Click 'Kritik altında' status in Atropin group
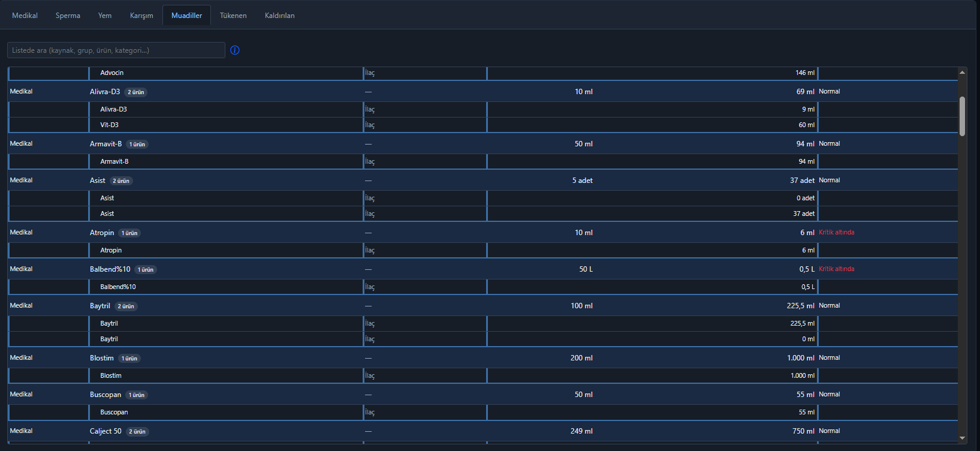 click(x=837, y=233)
